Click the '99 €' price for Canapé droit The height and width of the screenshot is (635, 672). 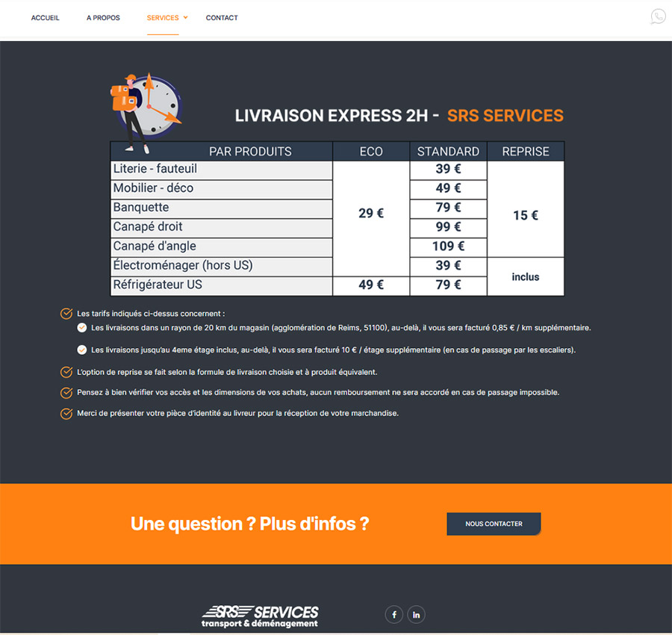tap(448, 227)
